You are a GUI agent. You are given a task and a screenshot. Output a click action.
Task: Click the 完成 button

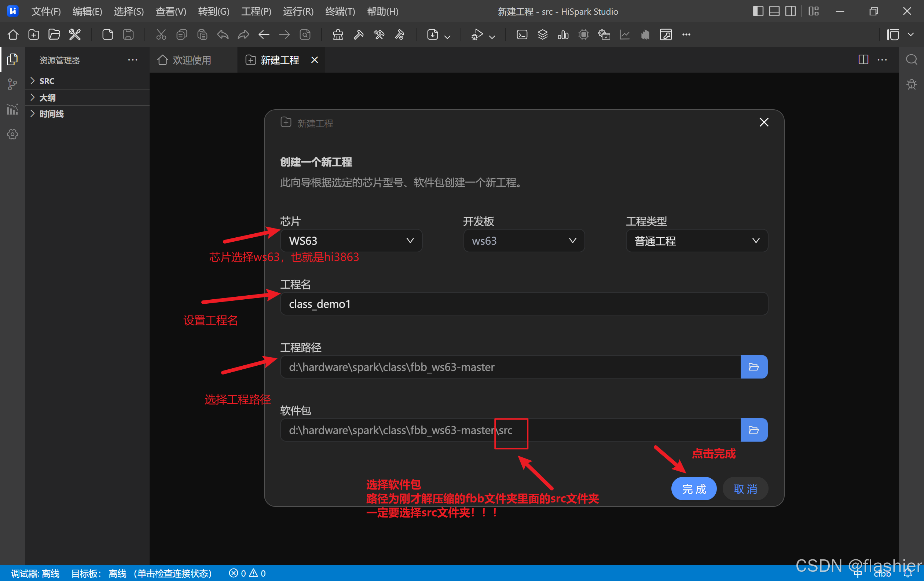(693, 489)
